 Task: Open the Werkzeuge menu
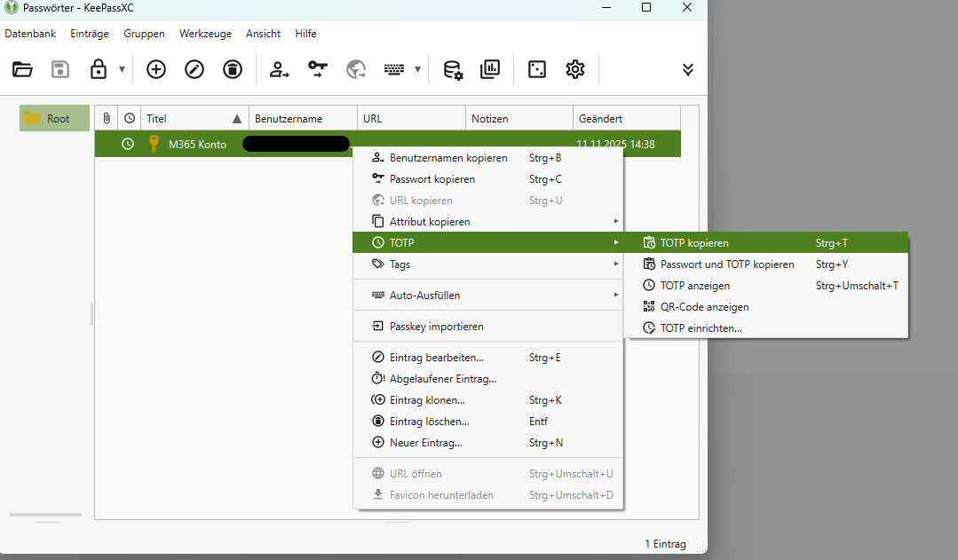point(205,34)
